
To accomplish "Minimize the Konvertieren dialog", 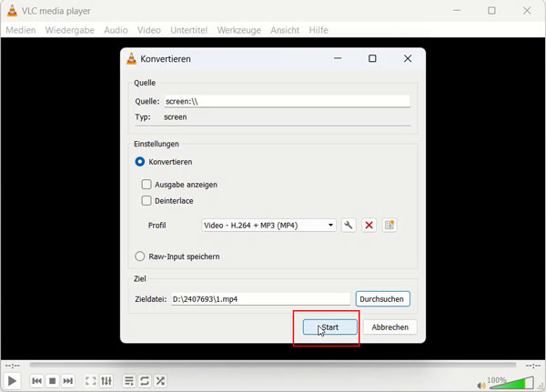I will (x=338, y=58).
